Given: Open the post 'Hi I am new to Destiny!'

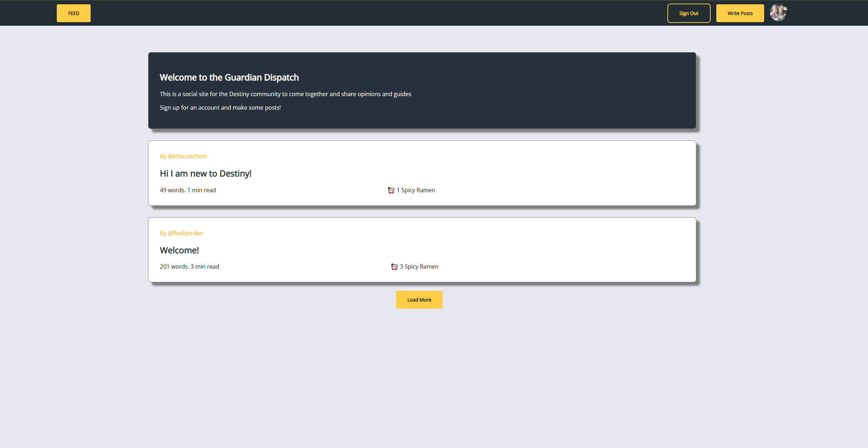Looking at the screenshot, I should (x=206, y=174).
